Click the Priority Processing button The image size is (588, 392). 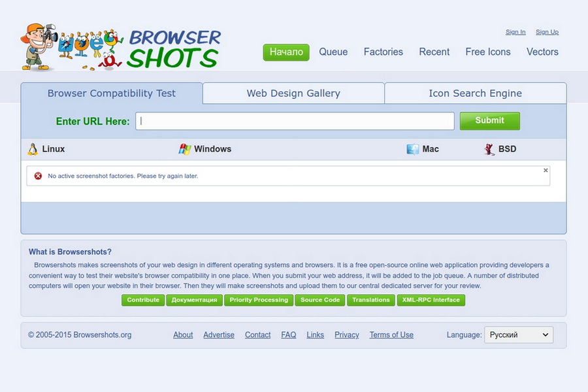tap(259, 300)
